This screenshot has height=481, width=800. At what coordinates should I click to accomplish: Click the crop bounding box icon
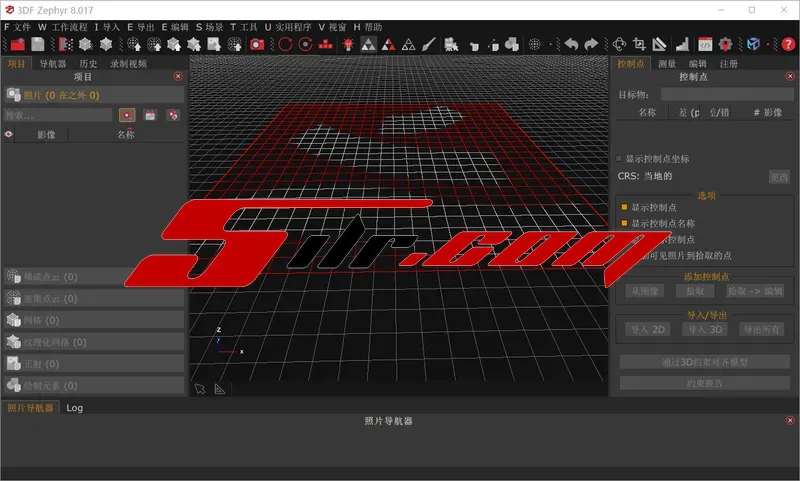(x=639, y=45)
